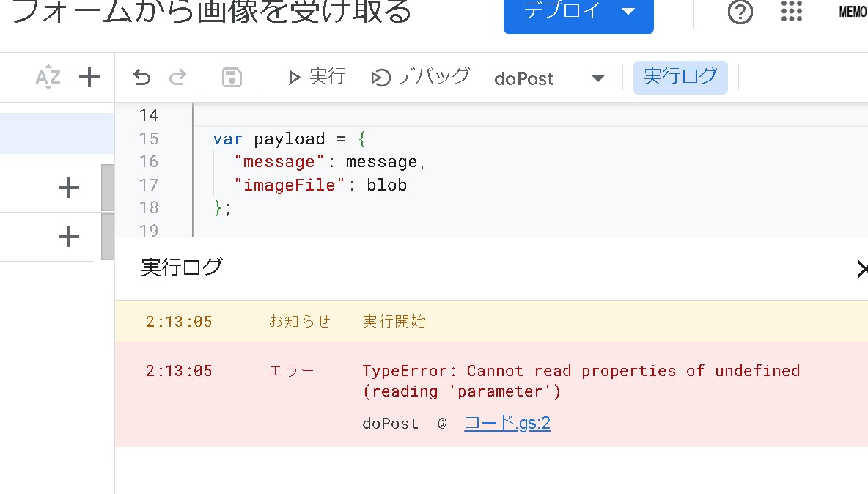Sort files alphabetically with the A-Z icon

[x=47, y=76]
